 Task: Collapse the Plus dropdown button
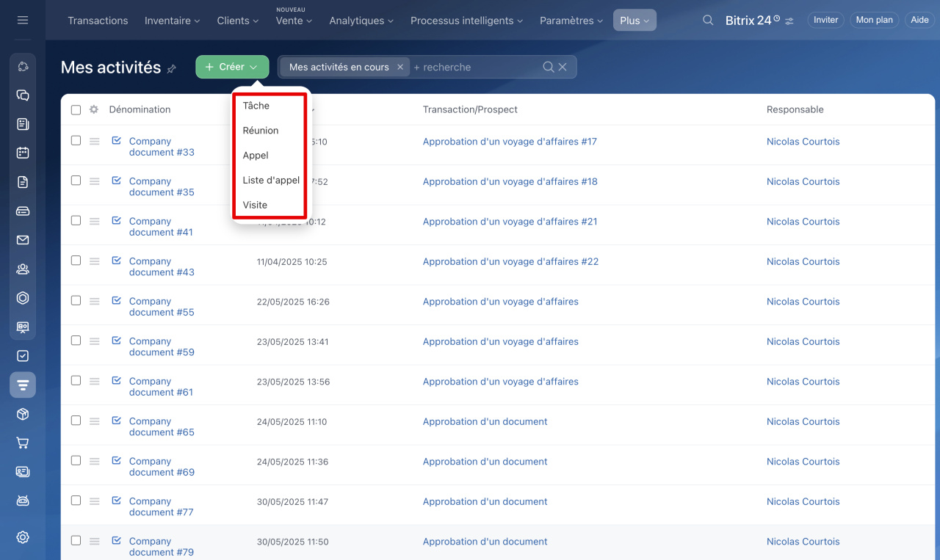click(x=634, y=21)
